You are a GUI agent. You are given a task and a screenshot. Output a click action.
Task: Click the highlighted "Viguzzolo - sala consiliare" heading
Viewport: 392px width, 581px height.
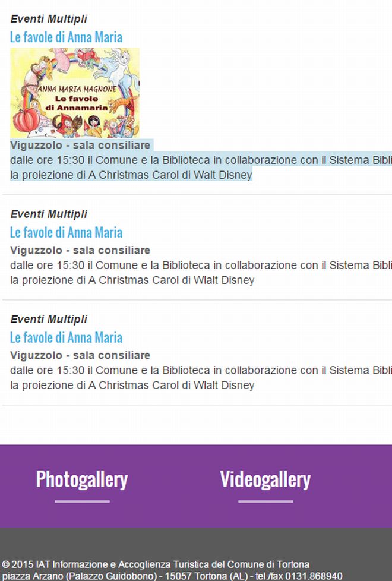tap(80, 145)
